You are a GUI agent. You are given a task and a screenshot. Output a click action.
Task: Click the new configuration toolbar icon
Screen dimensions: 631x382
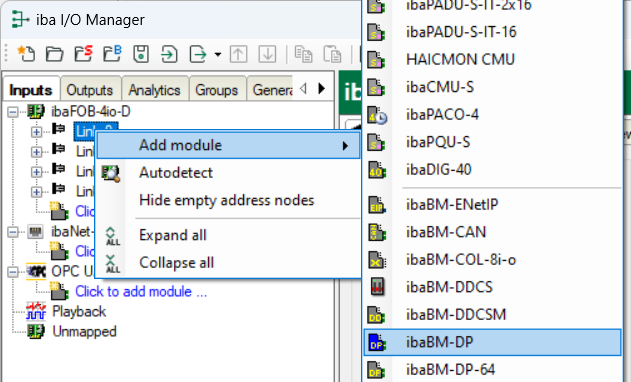(26, 54)
